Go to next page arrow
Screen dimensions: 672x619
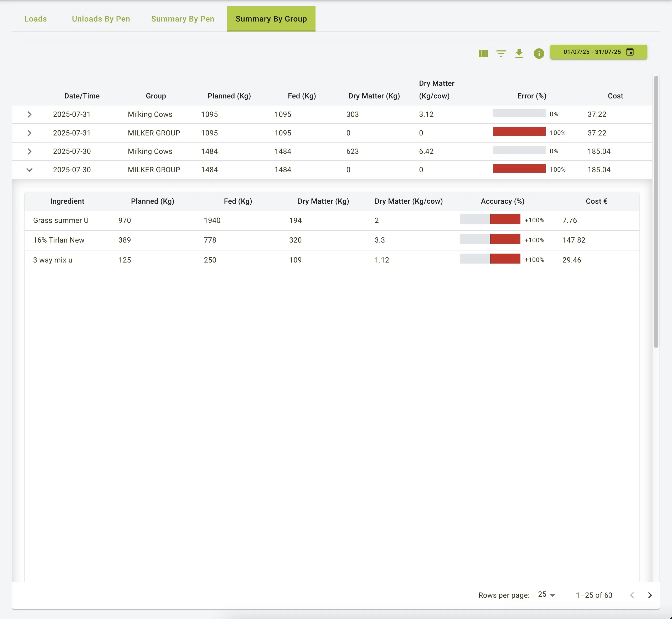[650, 595]
